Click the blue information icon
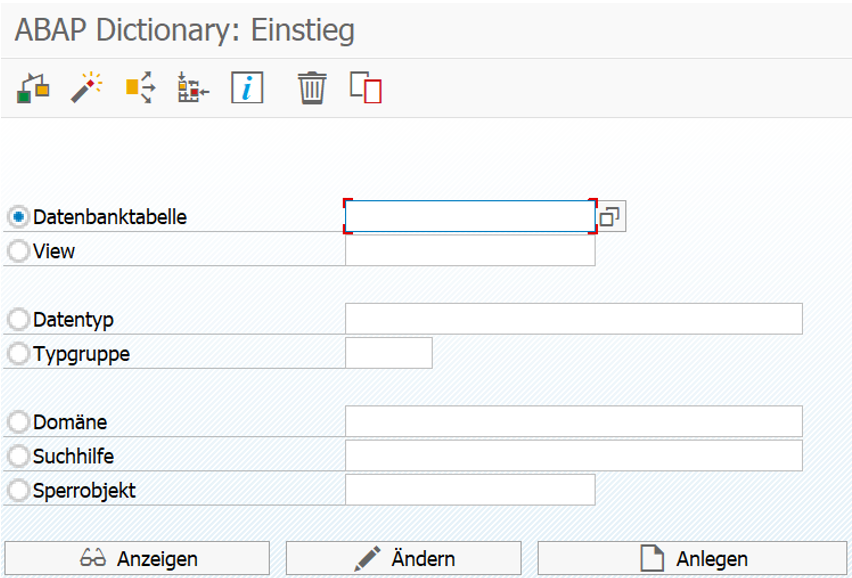This screenshot has width=852, height=578. (x=247, y=87)
